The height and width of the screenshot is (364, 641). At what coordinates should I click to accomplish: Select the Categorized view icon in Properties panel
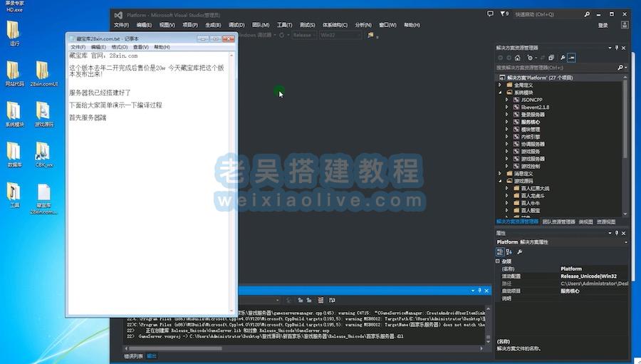[500, 252]
